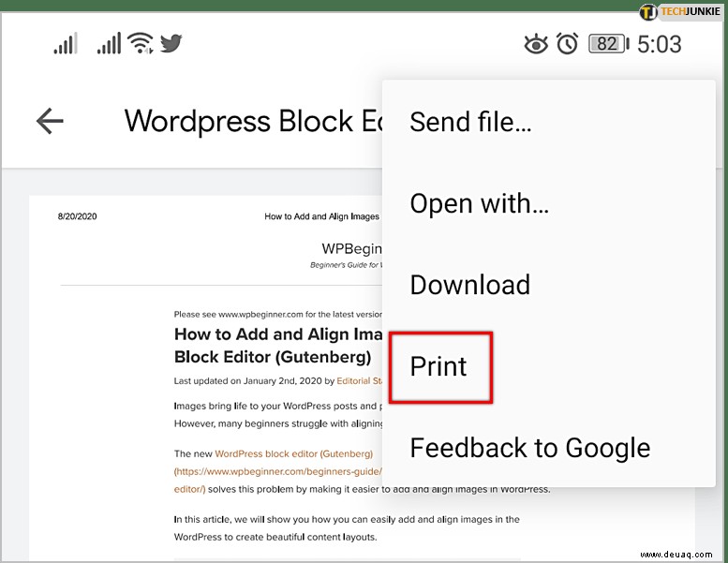Tap the back arrow icon

[50, 121]
